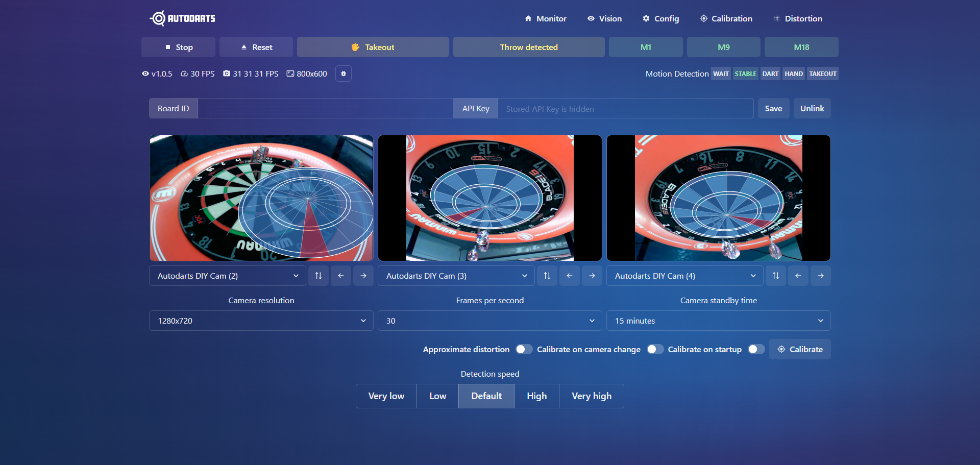Open the Distortion page
Viewport: 980px width, 465px height.
797,18
